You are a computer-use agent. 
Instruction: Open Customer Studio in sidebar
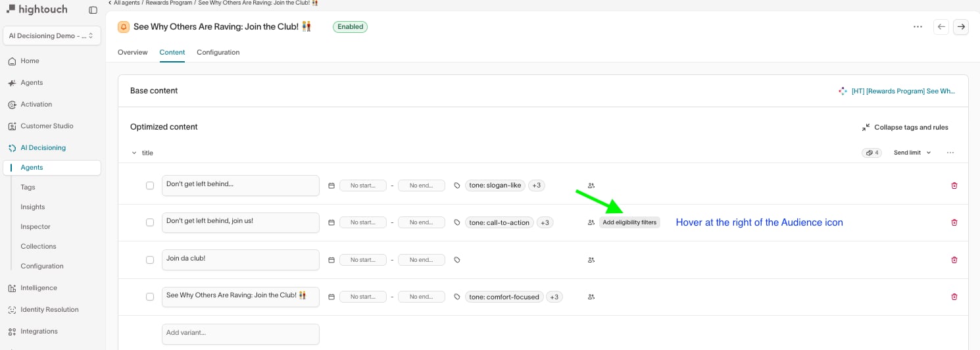47,126
